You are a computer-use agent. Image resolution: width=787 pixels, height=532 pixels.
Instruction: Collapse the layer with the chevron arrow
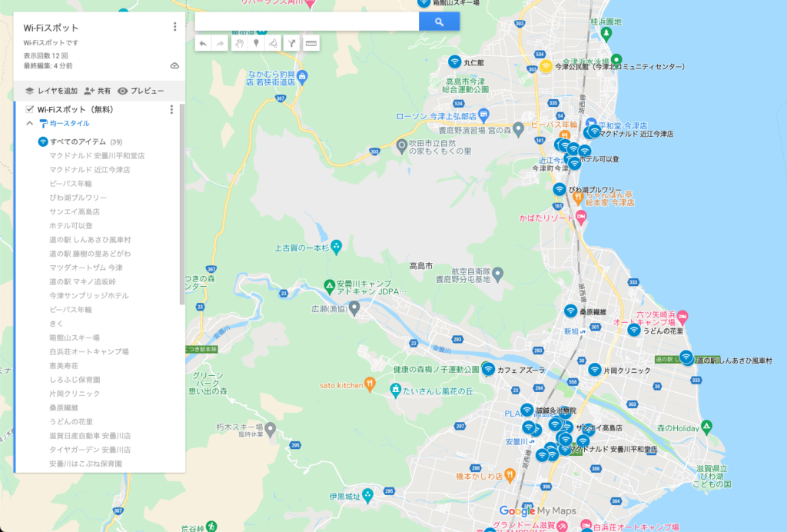pyautogui.click(x=30, y=123)
